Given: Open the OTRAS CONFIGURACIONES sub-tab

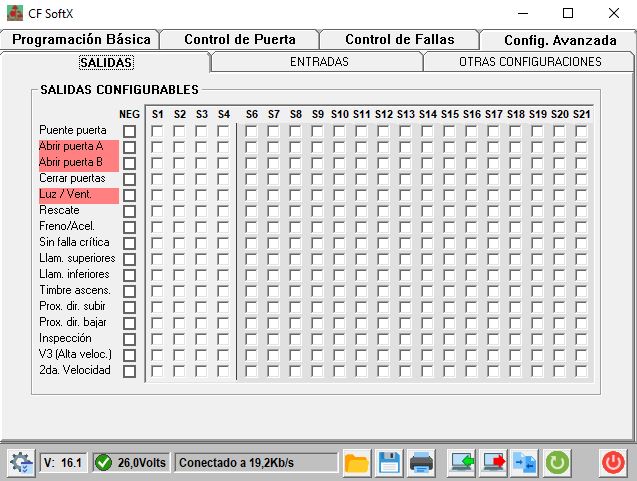Looking at the screenshot, I should coord(529,62).
